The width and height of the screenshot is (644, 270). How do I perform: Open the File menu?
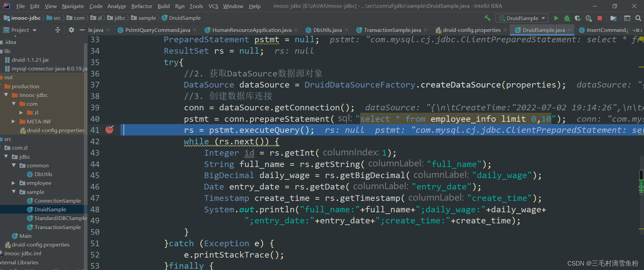coord(20,6)
